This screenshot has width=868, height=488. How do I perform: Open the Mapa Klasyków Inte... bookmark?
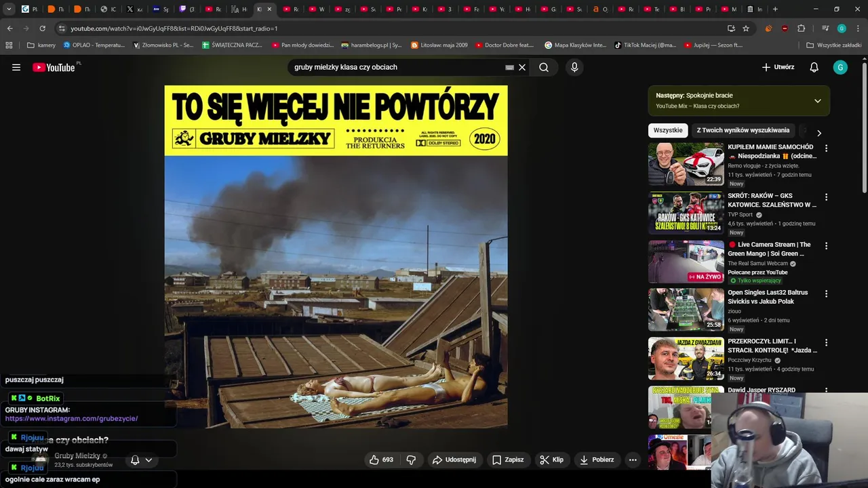[575, 45]
